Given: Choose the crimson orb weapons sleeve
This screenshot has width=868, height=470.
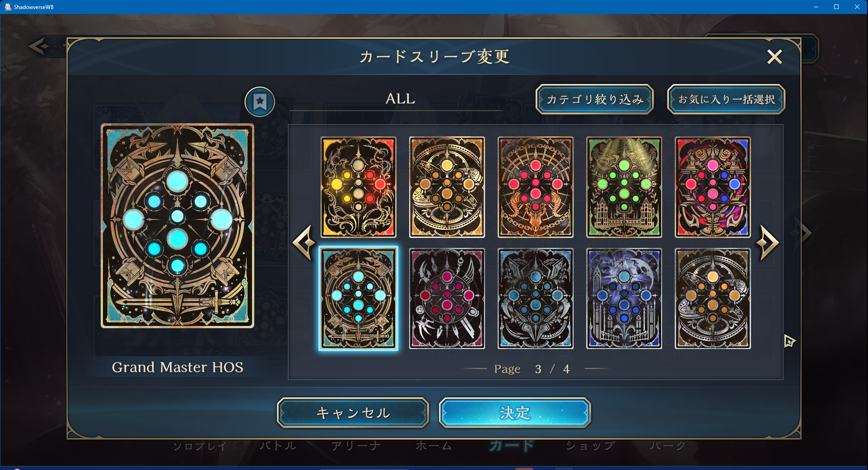Looking at the screenshot, I should 447,298.
